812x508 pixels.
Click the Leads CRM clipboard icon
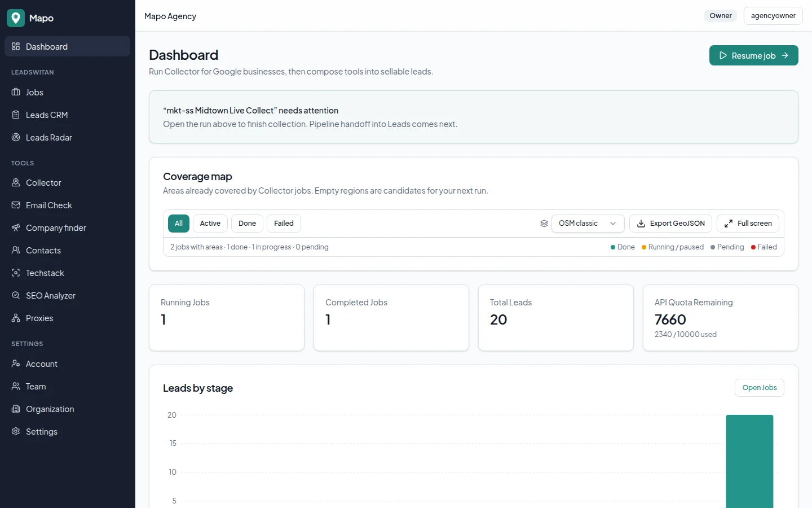point(16,115)
